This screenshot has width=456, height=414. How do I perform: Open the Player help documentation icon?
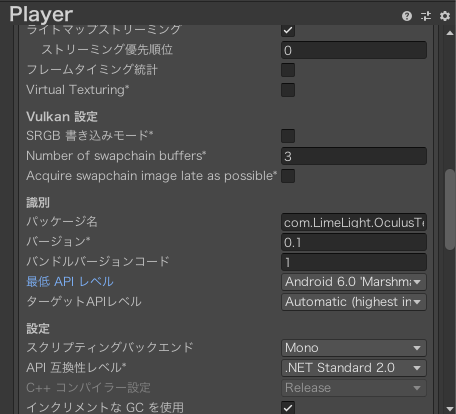pos(407,16)
